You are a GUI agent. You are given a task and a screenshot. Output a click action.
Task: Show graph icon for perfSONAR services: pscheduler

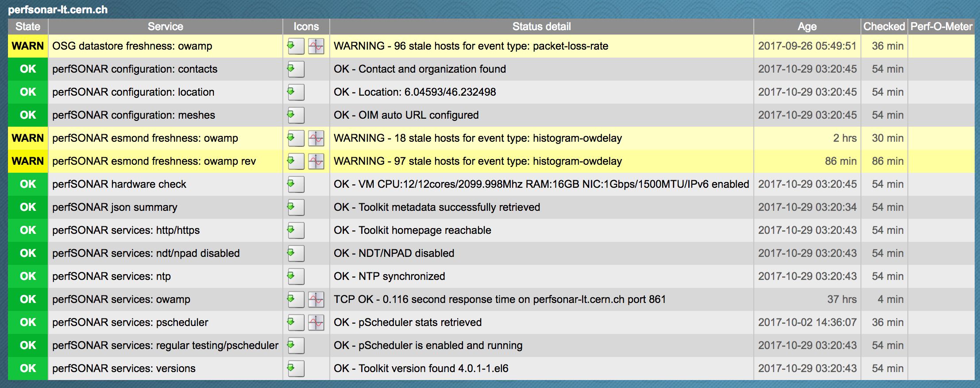pos(316,322)
